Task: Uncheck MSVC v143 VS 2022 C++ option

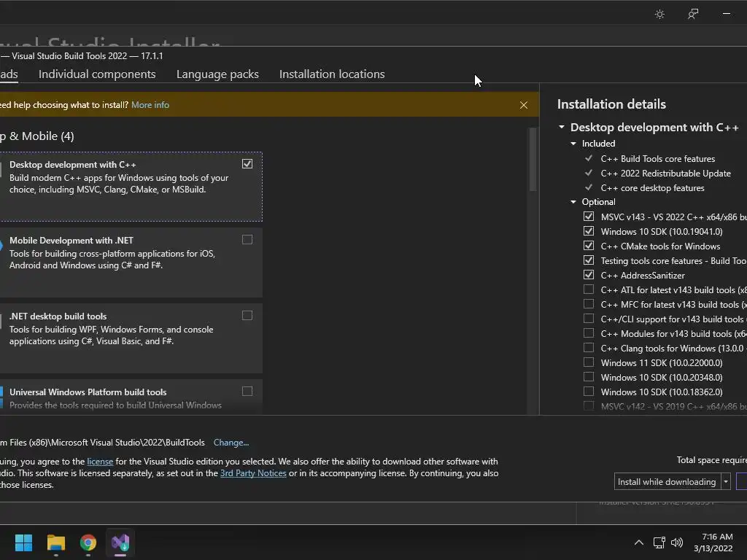Action: coord(589,217)
